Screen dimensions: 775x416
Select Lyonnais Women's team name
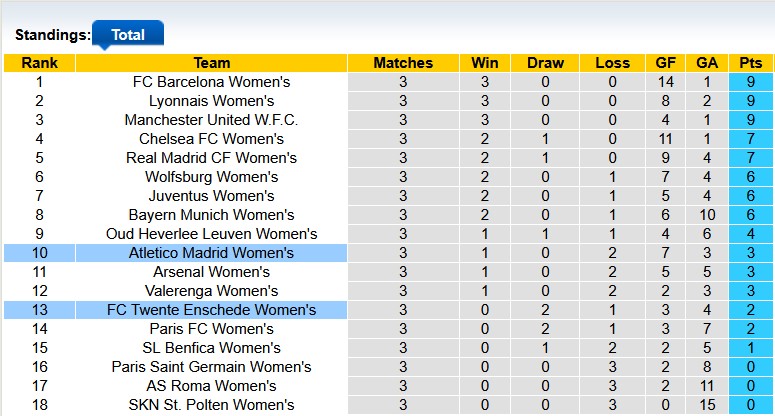(x=211, y=101)
